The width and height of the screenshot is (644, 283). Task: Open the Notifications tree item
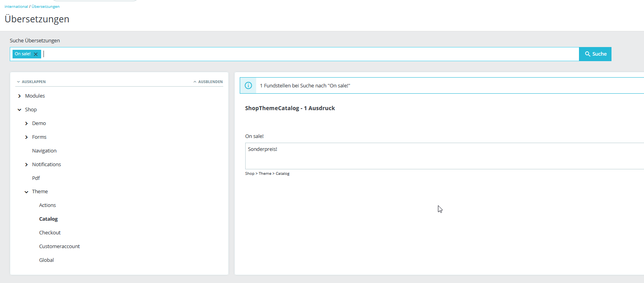point(47,165)
